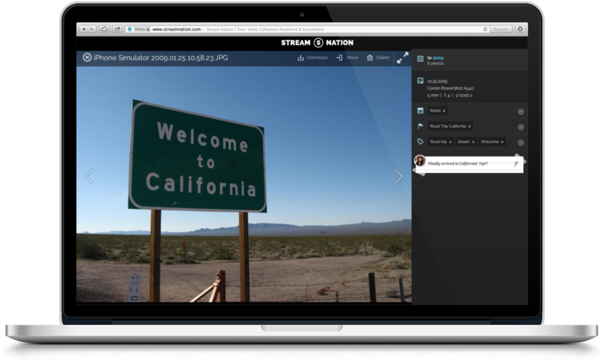Add a new tag with the plus button
603x364 pixels.
click(x=520, y=142)
